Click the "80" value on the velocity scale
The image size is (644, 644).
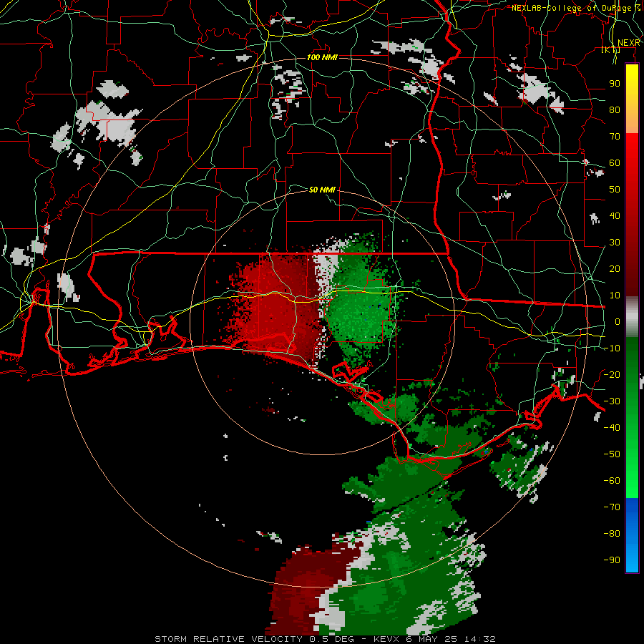(615, 109)
